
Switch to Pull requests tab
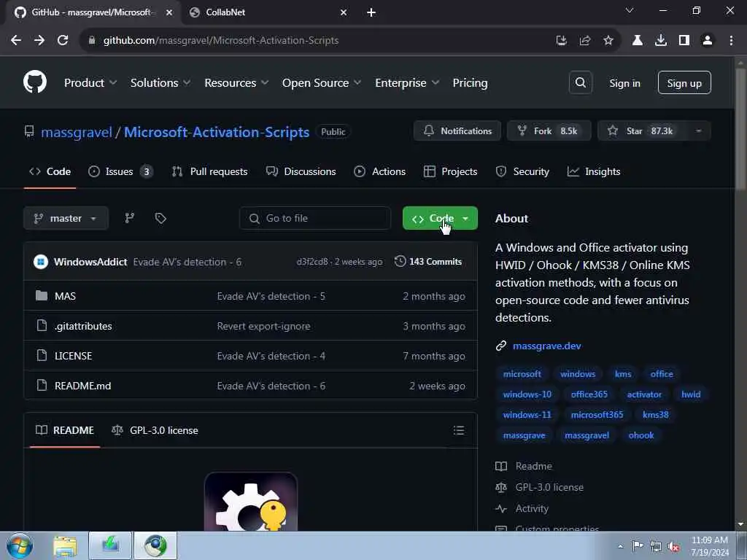209,171
